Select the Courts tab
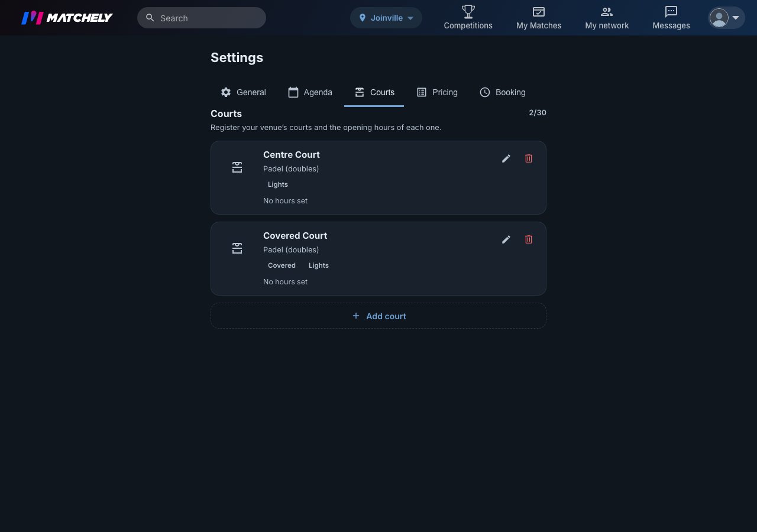The width and height of the screenshot is (757, 532). pos(374,92)
